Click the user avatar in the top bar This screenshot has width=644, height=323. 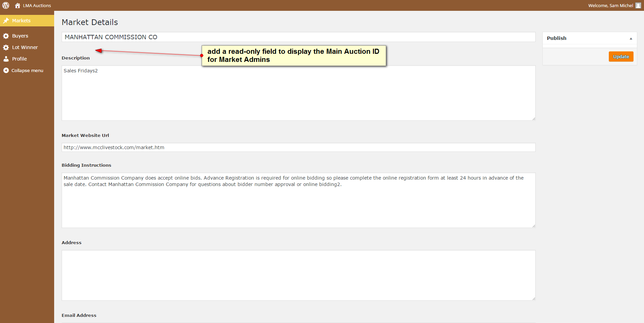pyautogui.click(x=638, y=5)
